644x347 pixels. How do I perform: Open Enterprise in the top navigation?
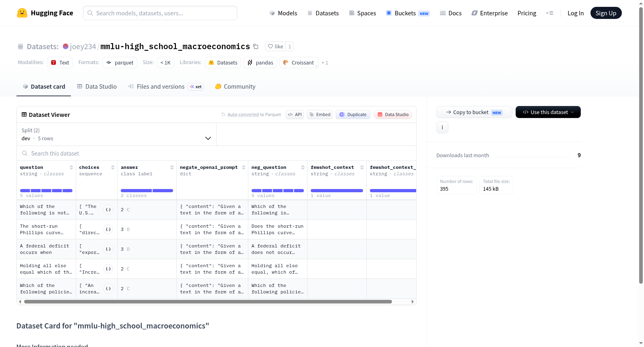[489, 13]
